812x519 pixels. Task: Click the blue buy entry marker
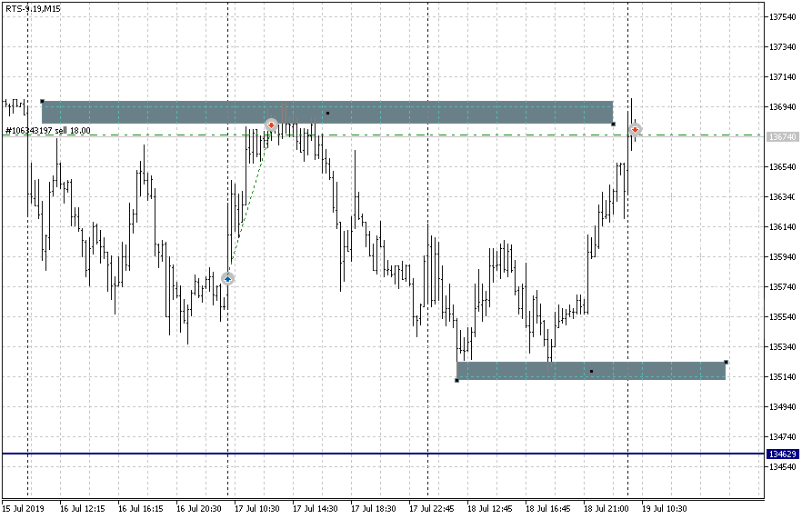pos(227,279)
